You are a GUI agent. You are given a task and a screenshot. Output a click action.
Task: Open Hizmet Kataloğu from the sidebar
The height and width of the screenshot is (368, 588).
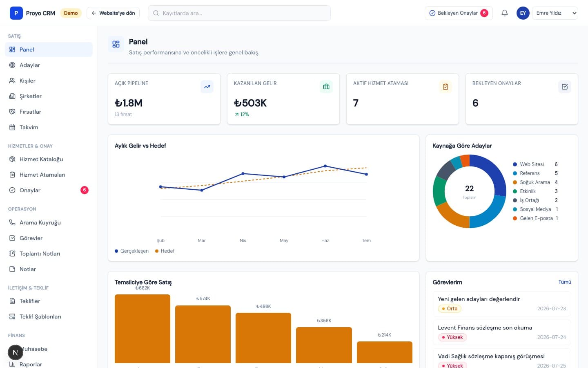[x=49, y=159]
